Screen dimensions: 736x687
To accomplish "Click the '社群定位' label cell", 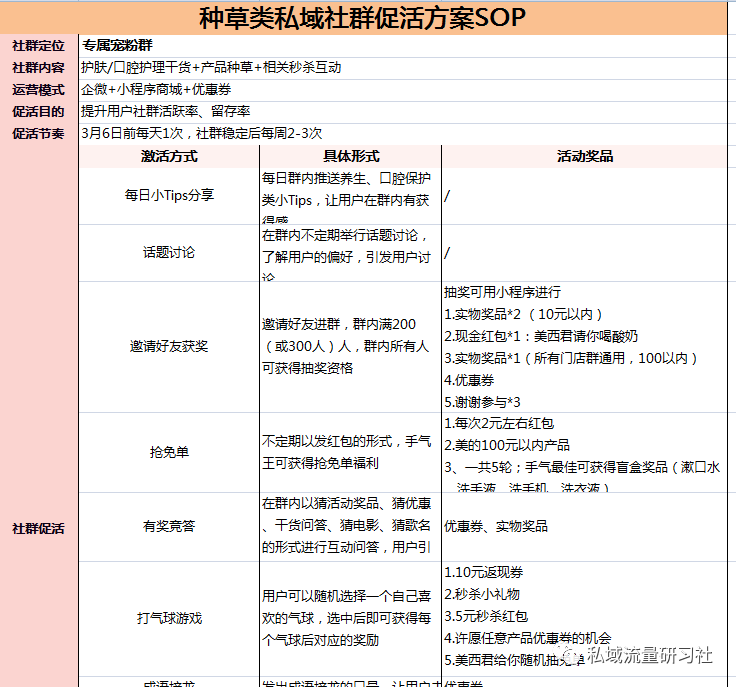I will pos(38,46).
